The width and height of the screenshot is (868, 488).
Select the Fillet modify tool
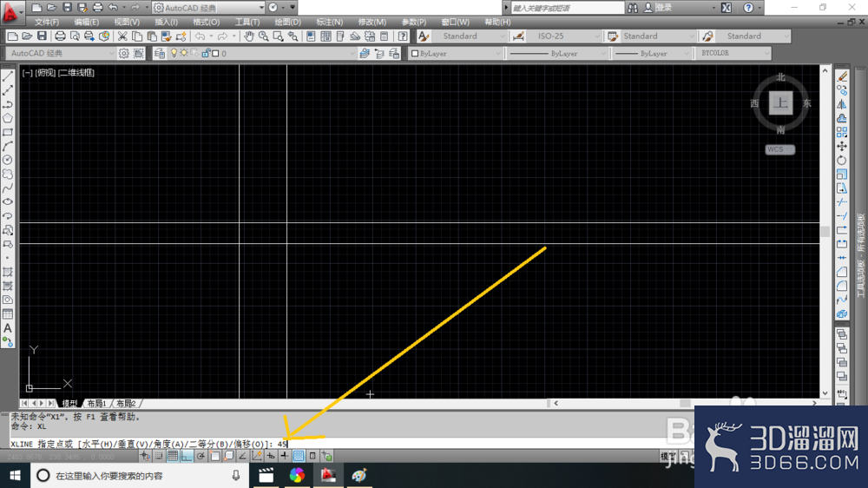(842, 286)
